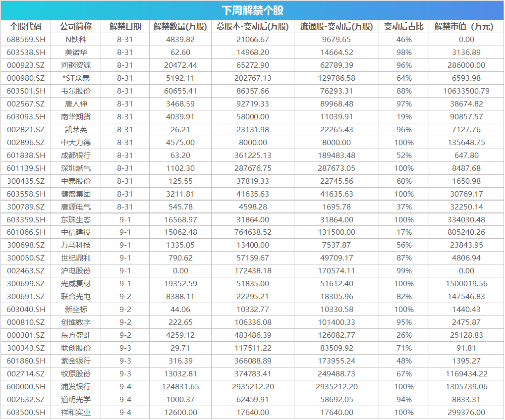
Task: Select the 流通股-变动后(万股) column header
Action: [x=337, y=26]
